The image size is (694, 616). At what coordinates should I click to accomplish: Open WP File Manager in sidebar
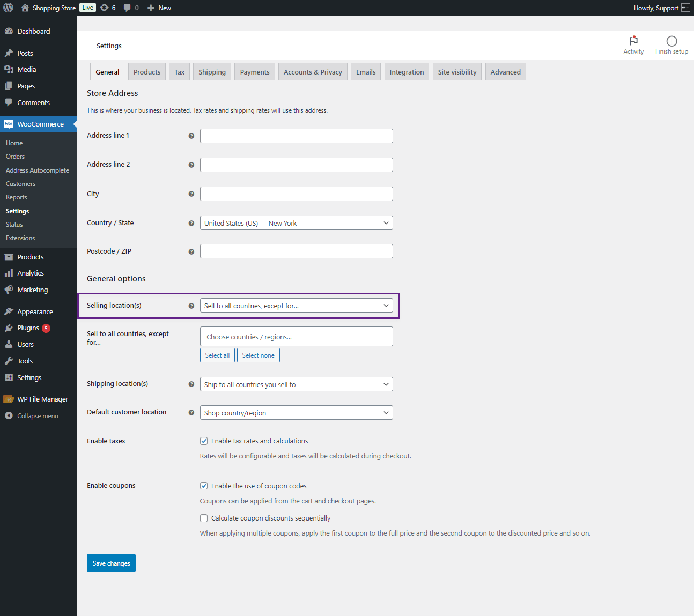[42, 398]
